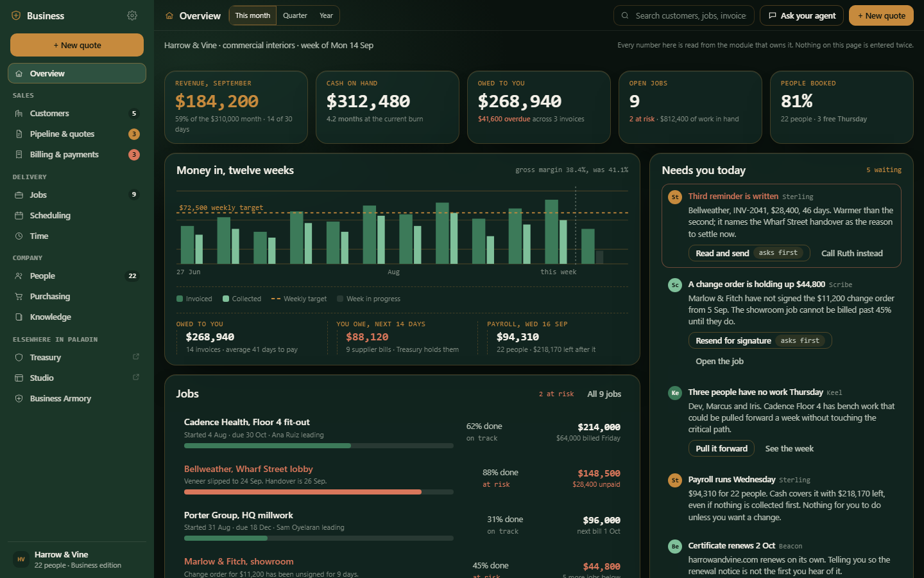Click the Bellweather Wharf Street progress bar
The image size is (924, 578).
(x=319, y=492)
